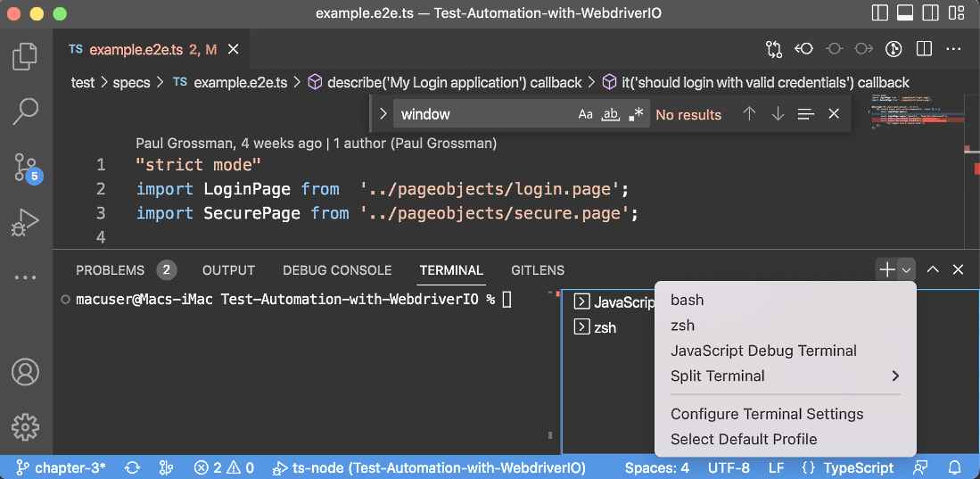Toggle Find in Selection icon
Screen dimensions: 980x479
(805, 114)
